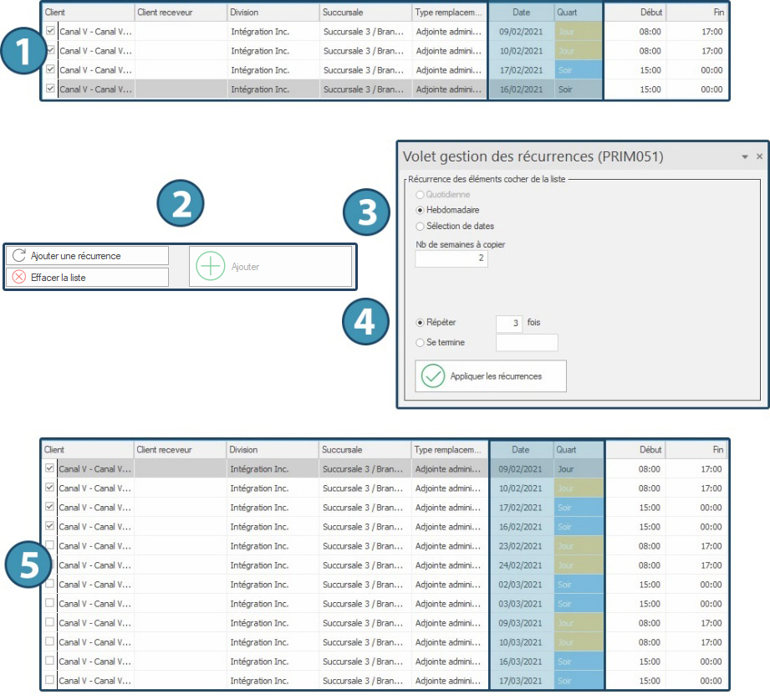This screenshot has height=700, width=770.
Task: Click the Répéter count field showing 3
Action: (x=509, y=323)
